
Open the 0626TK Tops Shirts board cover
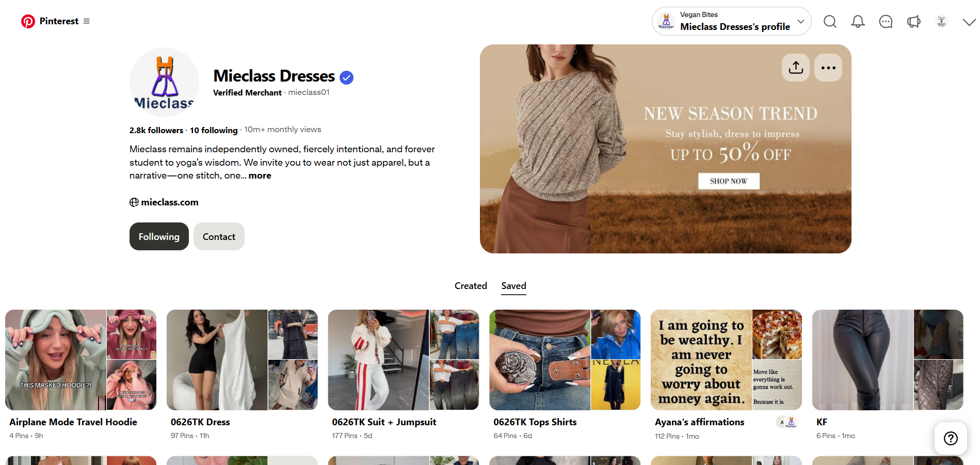(565, 360)
